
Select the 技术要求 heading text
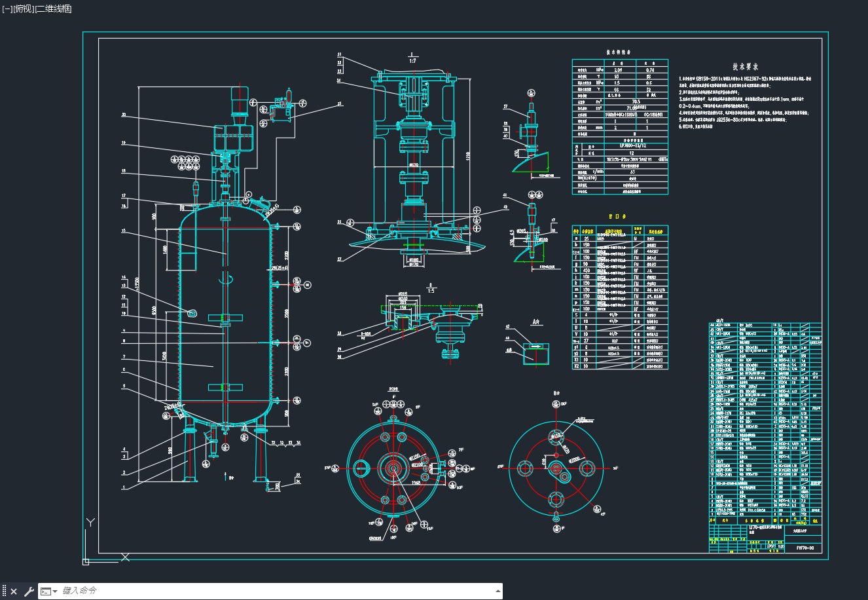[745, 67]
